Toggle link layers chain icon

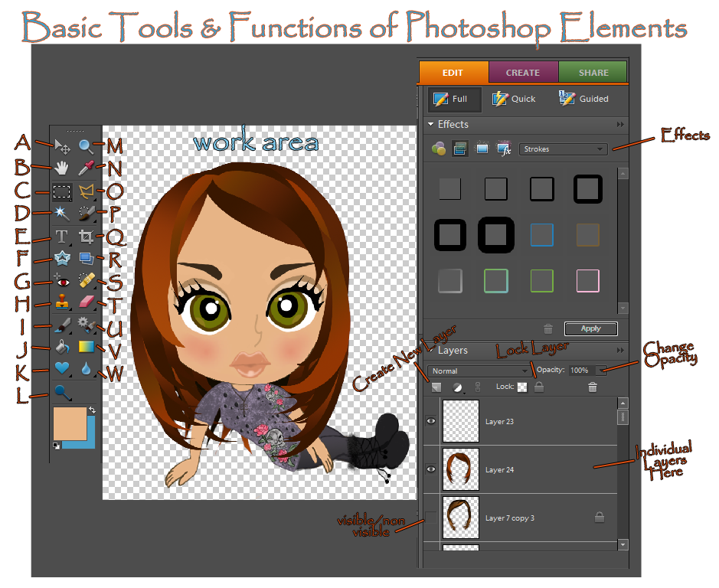tap(477, 387)
